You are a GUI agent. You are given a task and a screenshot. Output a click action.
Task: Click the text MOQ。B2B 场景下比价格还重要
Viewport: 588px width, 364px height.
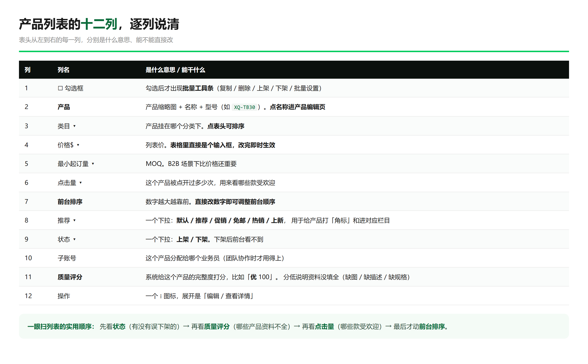191,164
